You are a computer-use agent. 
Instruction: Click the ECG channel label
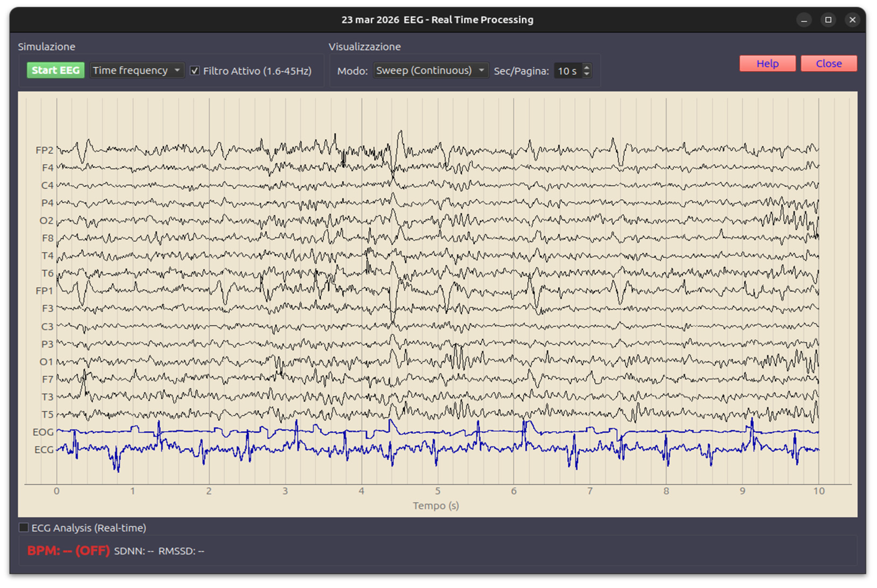pyautogui.click(x=44, y=450)
